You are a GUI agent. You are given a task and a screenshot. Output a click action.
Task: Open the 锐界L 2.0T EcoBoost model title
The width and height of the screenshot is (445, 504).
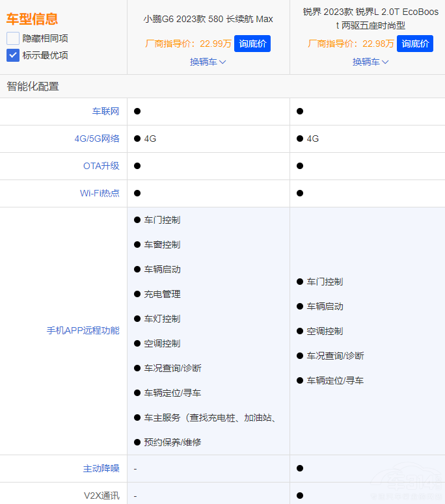tap(371, 19)
